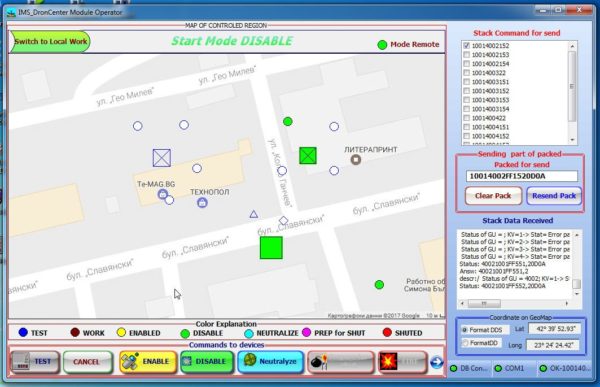Screen dimensions: 600x387
Task: Click the red SHUTED legend dot
Action: (x=387, y=332)
